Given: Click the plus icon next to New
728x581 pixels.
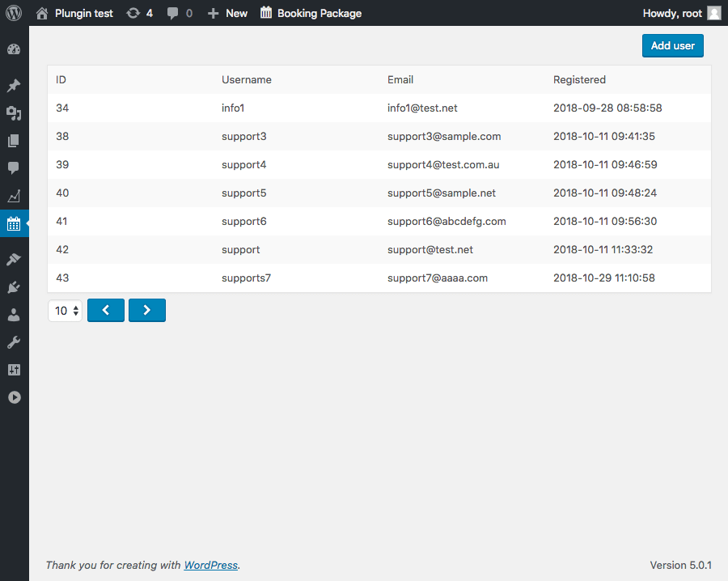Looking at the screenshot, I should [x=213, y=14].
